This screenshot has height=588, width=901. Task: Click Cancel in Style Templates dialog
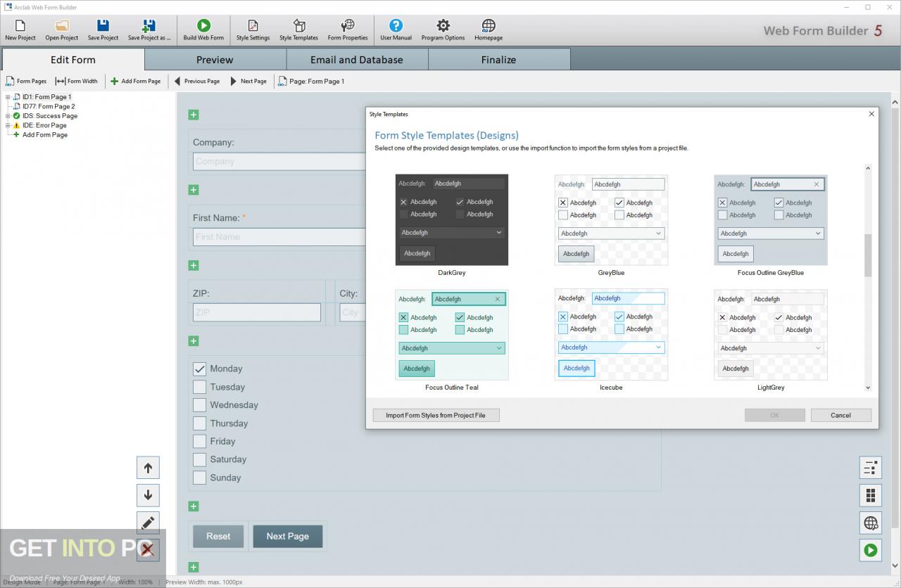pos(840,415)
